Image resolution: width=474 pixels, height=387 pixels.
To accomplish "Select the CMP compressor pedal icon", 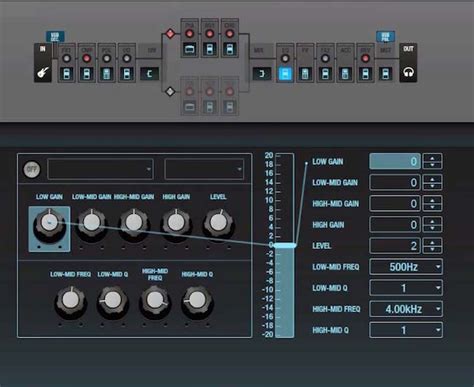I will [86, 74].
